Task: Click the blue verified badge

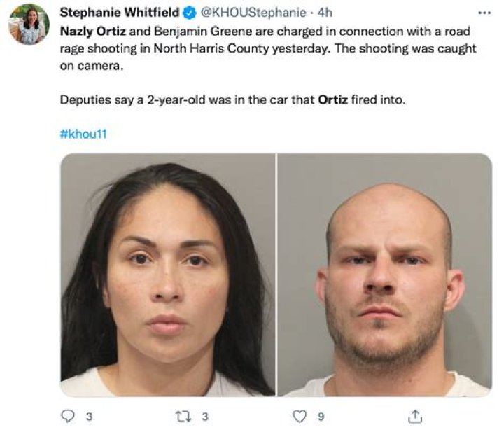Action: point(190,13)
